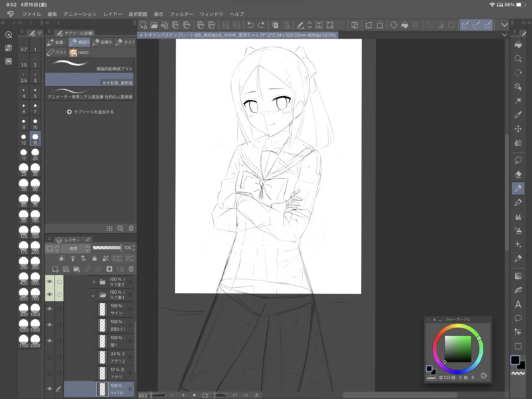Viewport: 532px width, 399px height.
Task: Open the canvas tab list chevron
Action: pyautogui.click(x=504, y=35)
